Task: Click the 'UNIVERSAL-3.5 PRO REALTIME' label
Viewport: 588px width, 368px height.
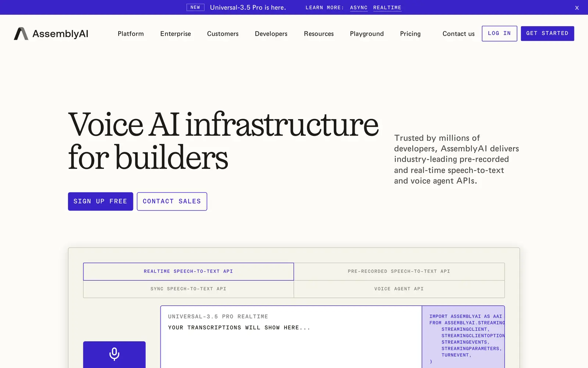Action: click(x=218, y=316)
